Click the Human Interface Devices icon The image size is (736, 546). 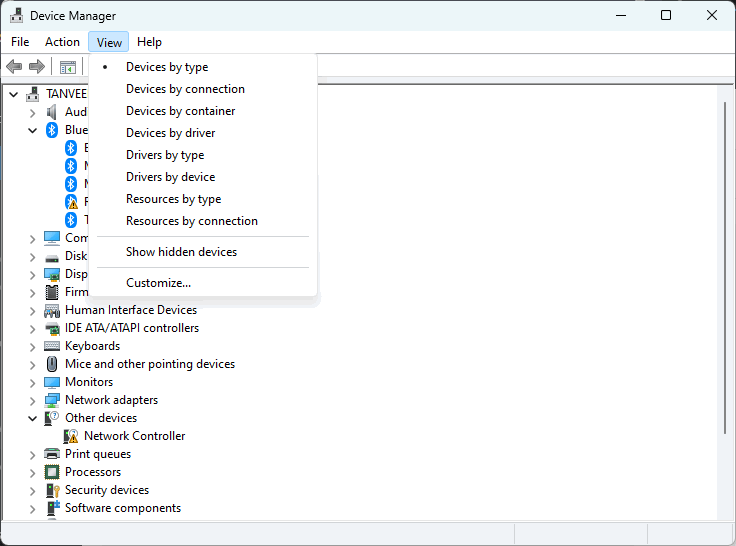click(52, 311)
